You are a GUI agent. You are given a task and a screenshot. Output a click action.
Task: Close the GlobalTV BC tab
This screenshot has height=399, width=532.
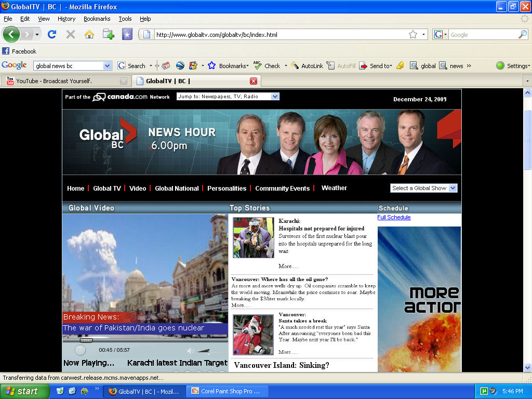(254, 81)
